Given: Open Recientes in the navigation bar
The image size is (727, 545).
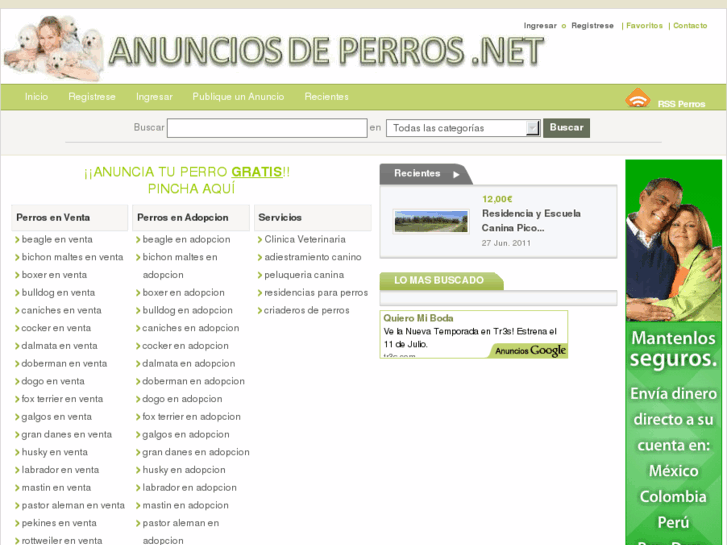Looking at the screenshot, I should tap(326, 96).
